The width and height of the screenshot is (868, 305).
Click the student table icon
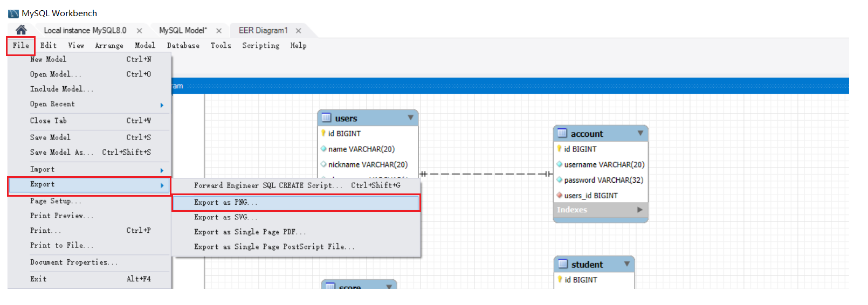563,264
